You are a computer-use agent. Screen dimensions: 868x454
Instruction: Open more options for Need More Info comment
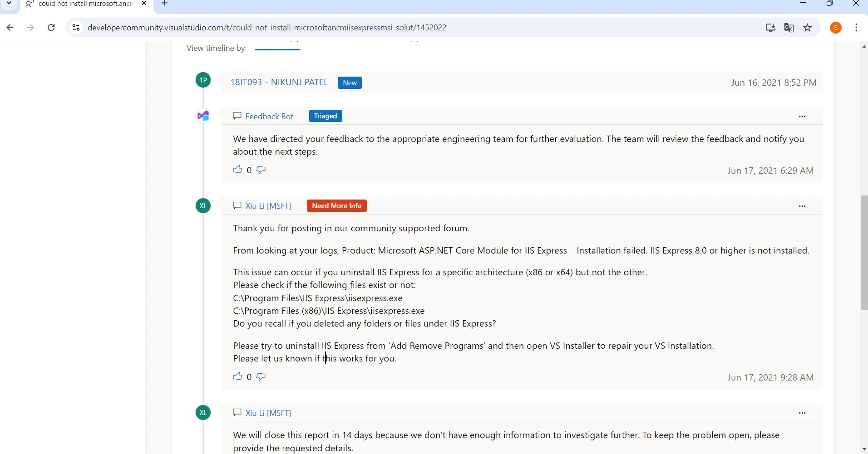coord(802,206)
